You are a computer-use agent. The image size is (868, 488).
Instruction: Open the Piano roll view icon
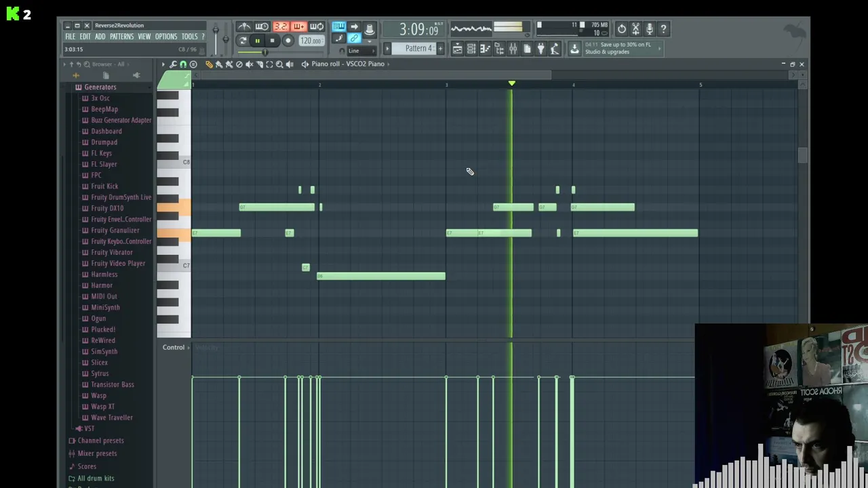[x=485, y=49]
